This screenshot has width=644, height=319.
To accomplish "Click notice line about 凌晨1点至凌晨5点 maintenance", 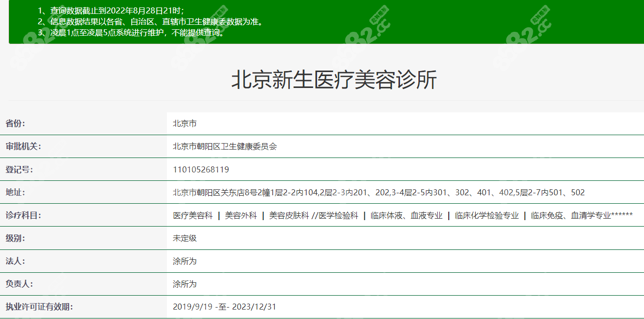I will pos(131,33).
